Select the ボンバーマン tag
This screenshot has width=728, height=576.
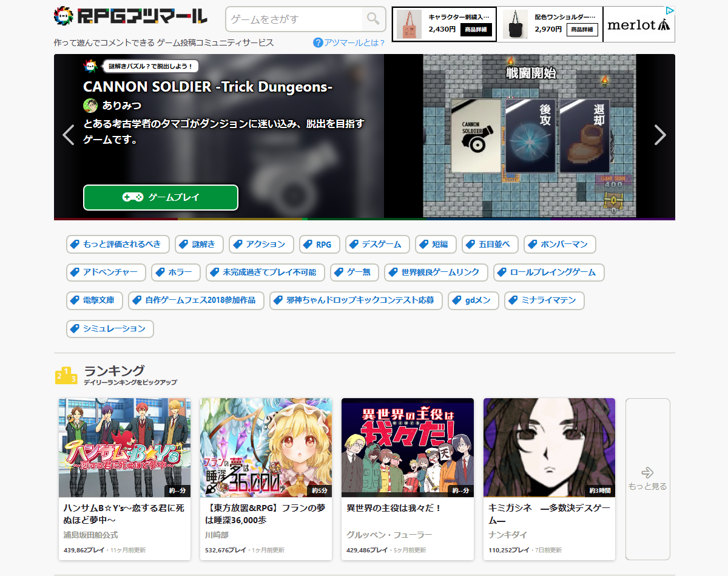pyautogui.click(x=560, y=244)
